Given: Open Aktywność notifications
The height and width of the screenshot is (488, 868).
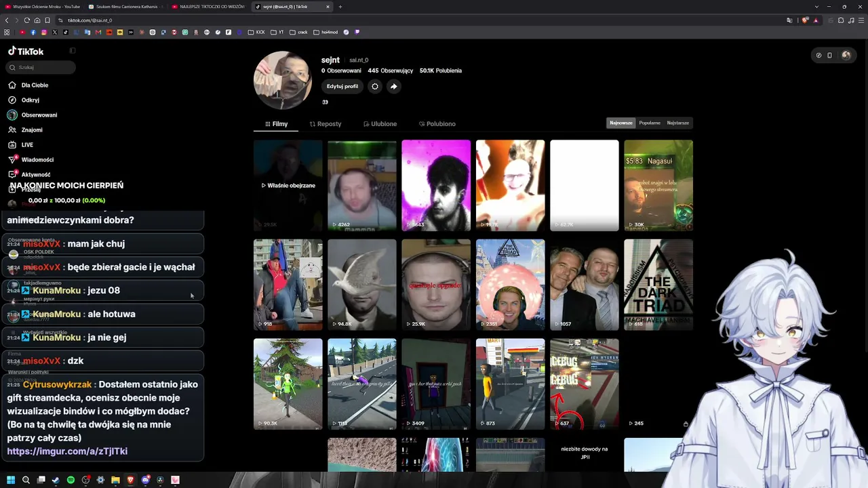Looking at the screenshot, I should 29,175.
